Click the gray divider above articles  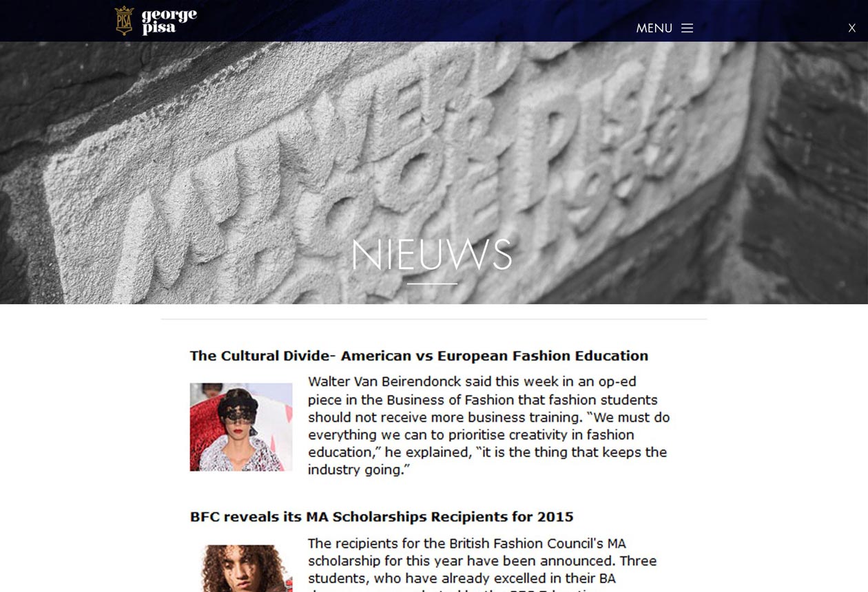(x=434, y=319)
